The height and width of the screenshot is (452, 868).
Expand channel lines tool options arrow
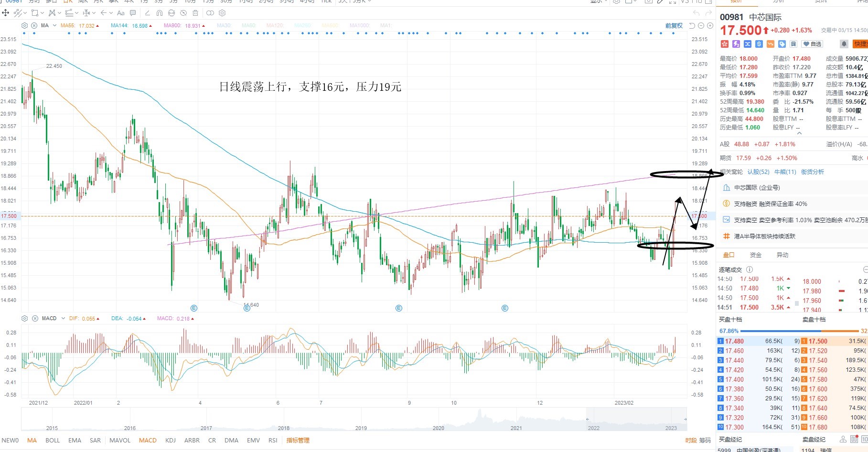[x=76, y=13]
